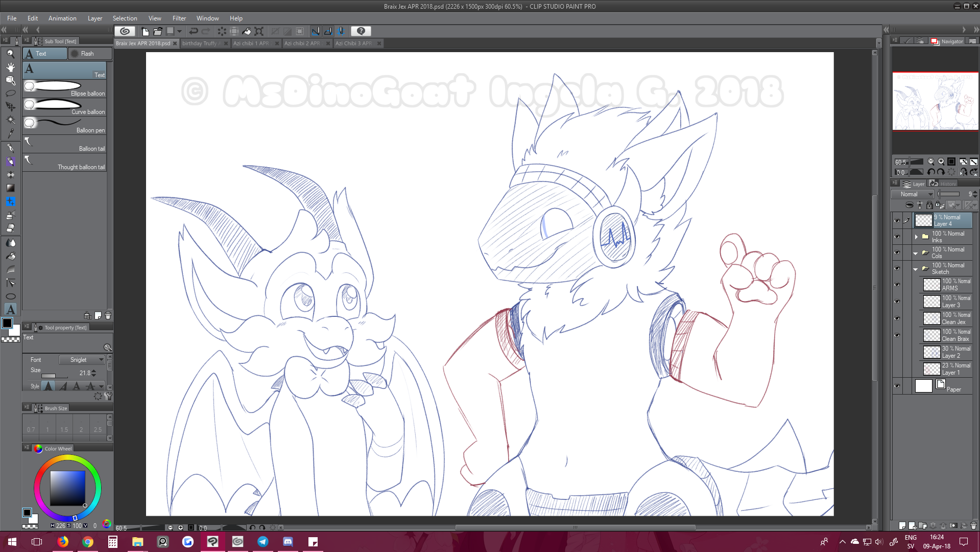The height and width of the screenshot is (552, 980).
Task: Switch to birthday Truffy document tab
Action: (204, 43)
